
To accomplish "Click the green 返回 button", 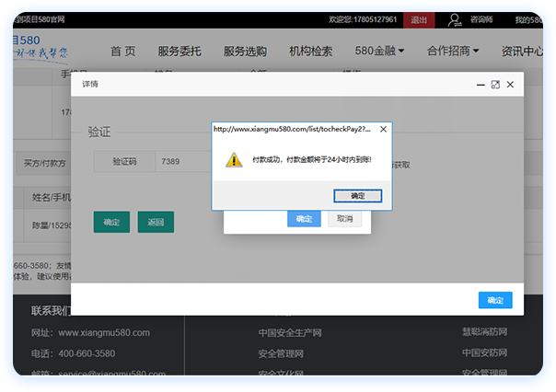I will coord(156,222).
